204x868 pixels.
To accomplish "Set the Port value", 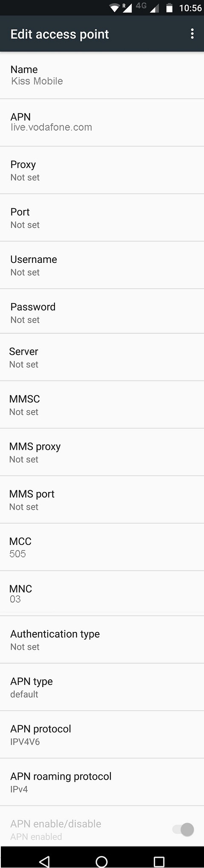I will tap(102, 218).
